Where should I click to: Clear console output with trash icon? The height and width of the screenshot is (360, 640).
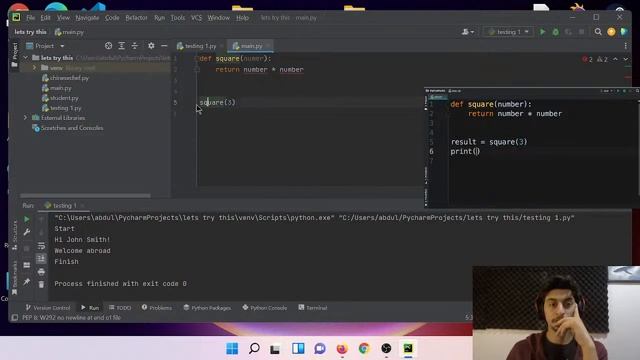(x=41, y=284)
